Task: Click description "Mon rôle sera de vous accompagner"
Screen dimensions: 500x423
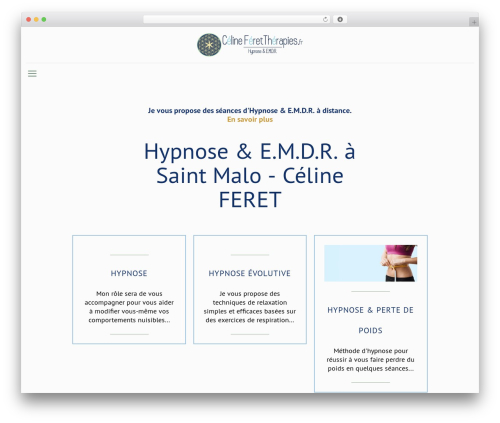Action: tap(129, 307)
